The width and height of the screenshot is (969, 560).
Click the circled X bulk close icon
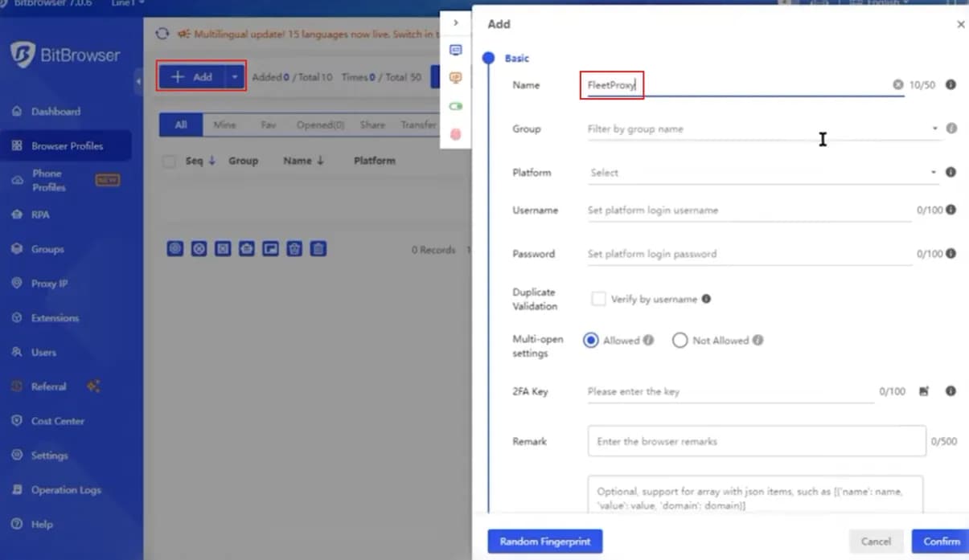click(x=199, y=249)
